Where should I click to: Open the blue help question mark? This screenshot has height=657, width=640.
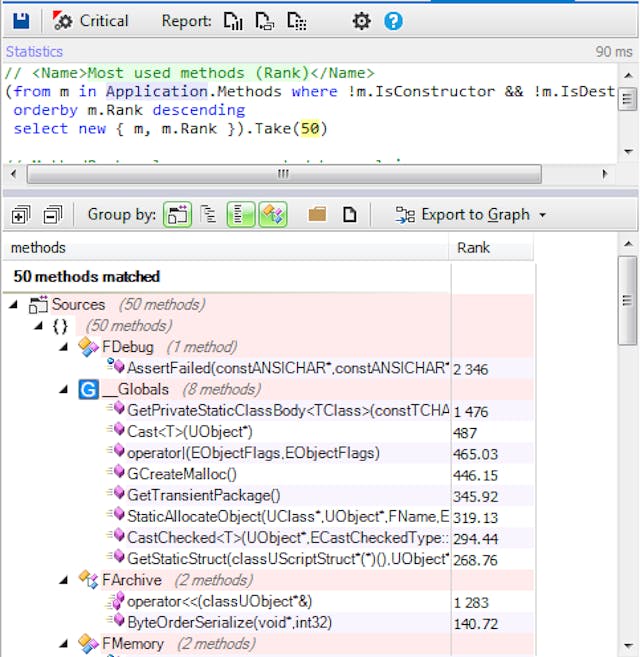393,21
